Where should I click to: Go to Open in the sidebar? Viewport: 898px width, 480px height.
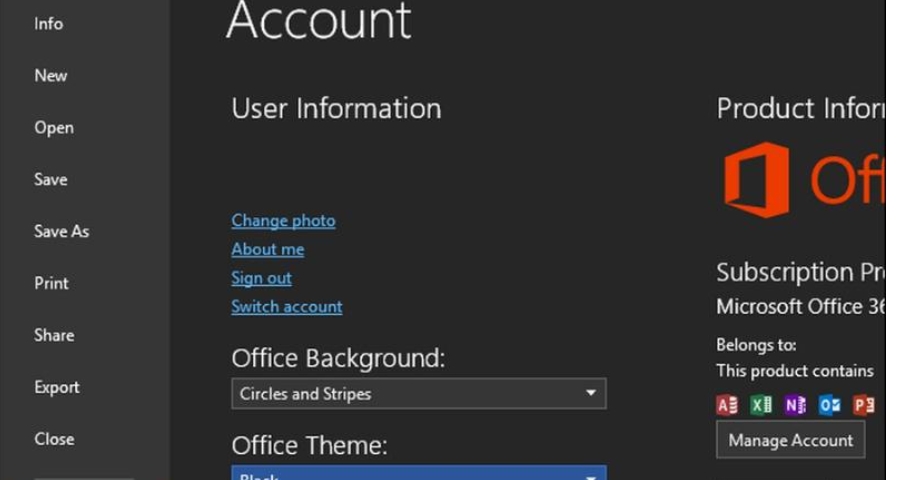[x=54, y=128]
